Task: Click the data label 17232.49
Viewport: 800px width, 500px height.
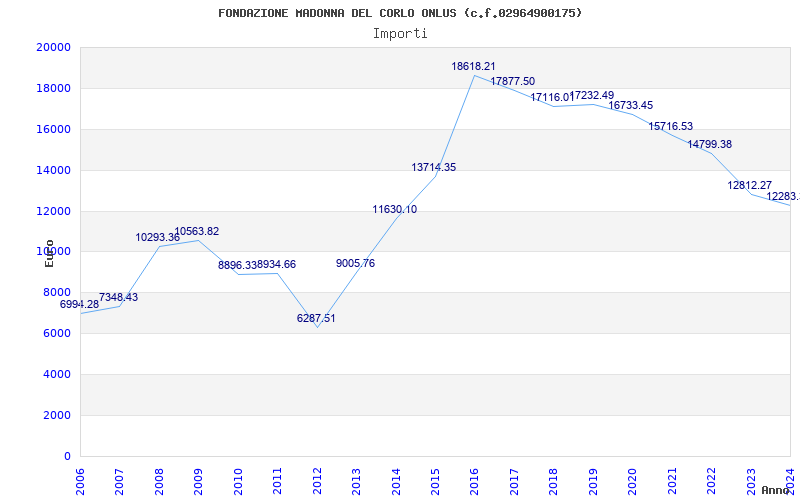Action: tap(592, 95)
